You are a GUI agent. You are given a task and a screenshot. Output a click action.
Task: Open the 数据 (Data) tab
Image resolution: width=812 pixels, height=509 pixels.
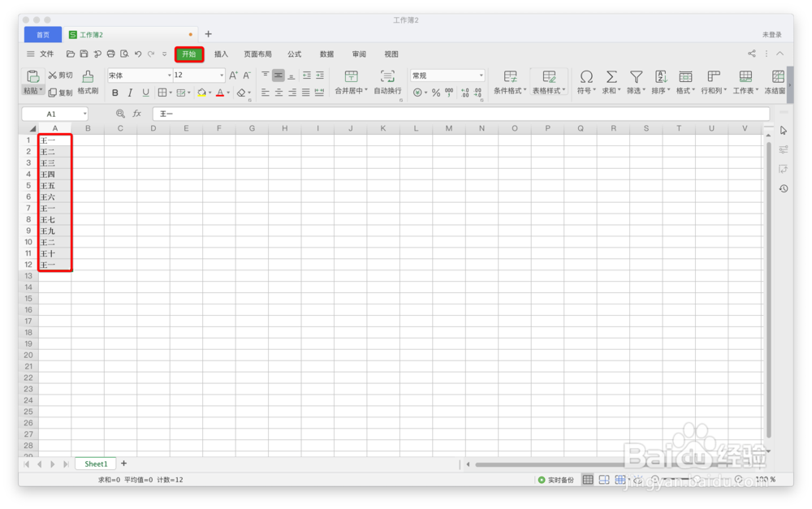pos(326,54)
